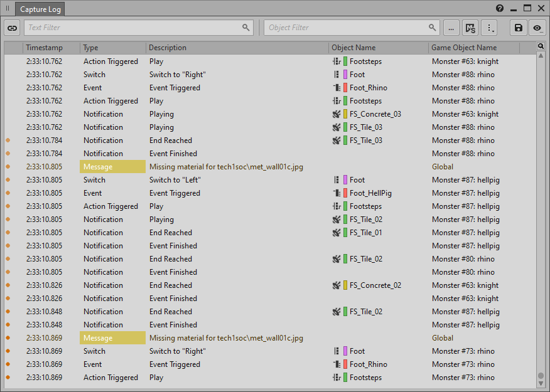The width and height of the screenshot is (550, 392).
Task: Click the help question mark icon
Action: (500, 9)
